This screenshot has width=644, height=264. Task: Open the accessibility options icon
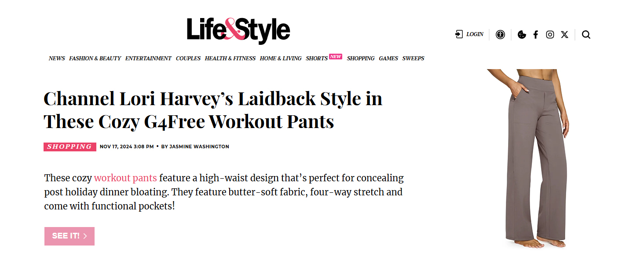(x=500, y=34)
